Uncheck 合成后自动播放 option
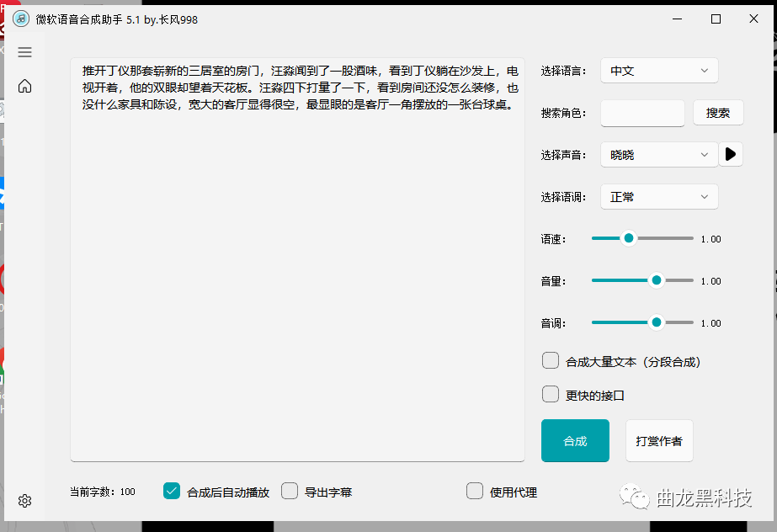The height and width of the screenshot is (532, 777). 172,491
